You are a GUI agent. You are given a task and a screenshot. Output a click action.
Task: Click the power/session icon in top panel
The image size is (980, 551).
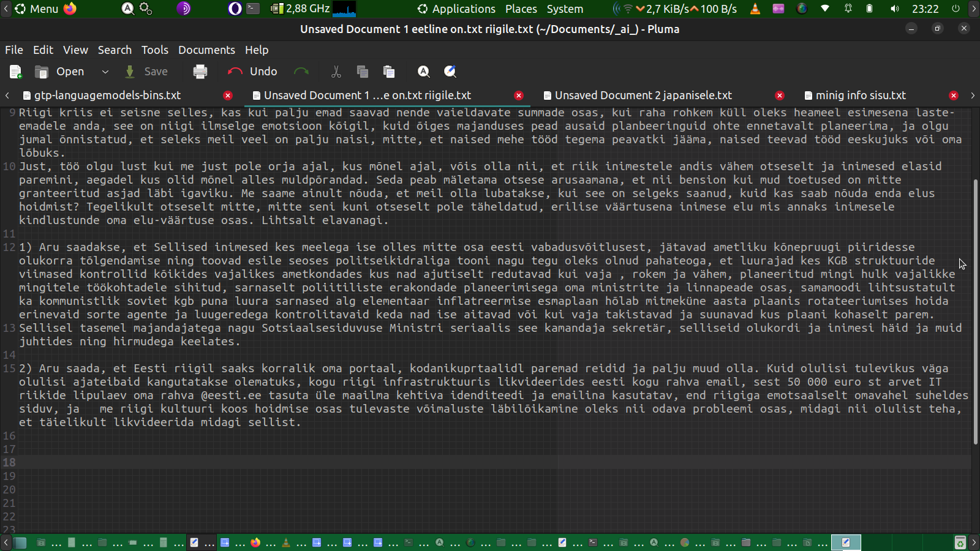click(x=956, y=9)
